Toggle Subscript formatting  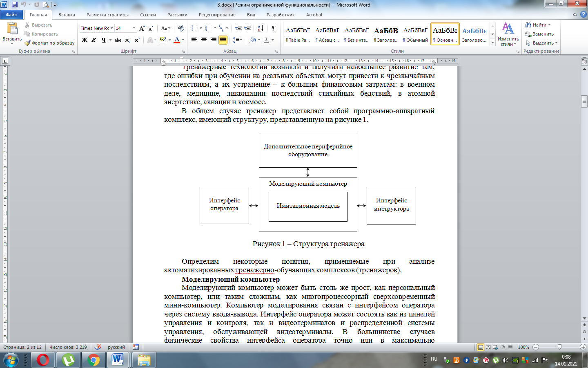(128, 40)
